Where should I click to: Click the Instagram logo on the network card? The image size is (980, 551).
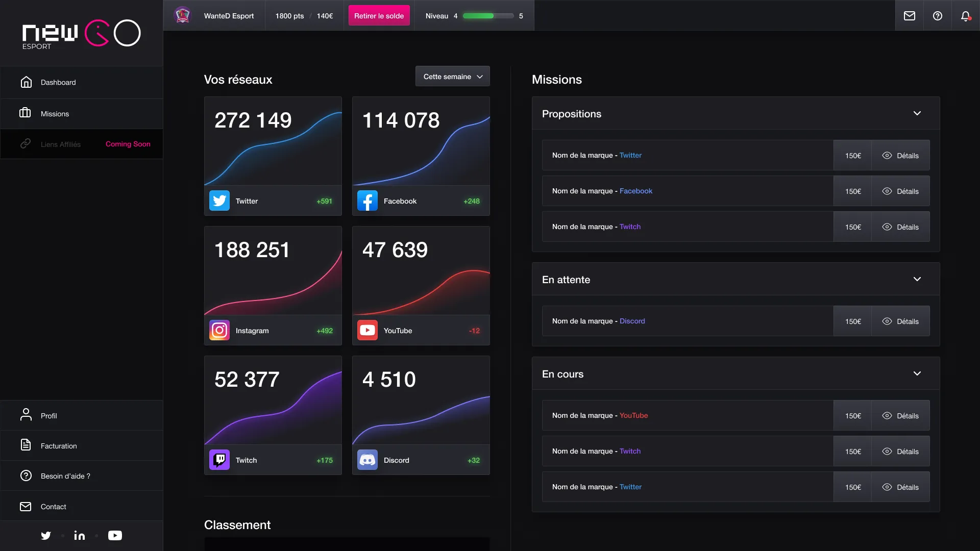(219, 330)
